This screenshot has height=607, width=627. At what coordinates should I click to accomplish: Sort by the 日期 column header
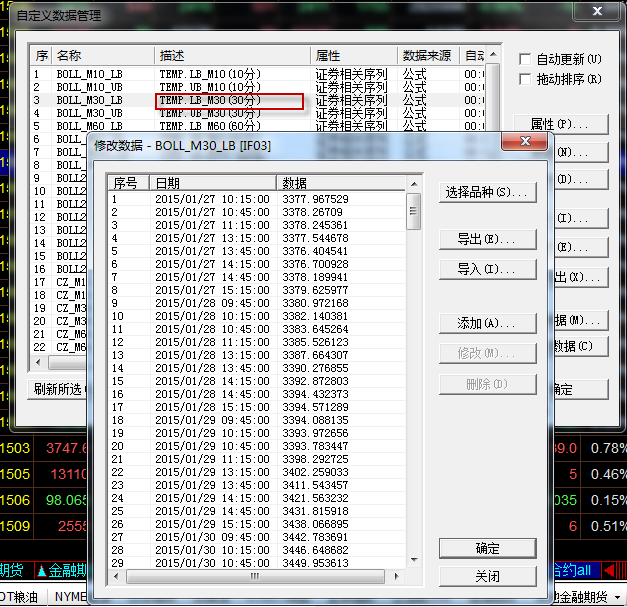211,183
